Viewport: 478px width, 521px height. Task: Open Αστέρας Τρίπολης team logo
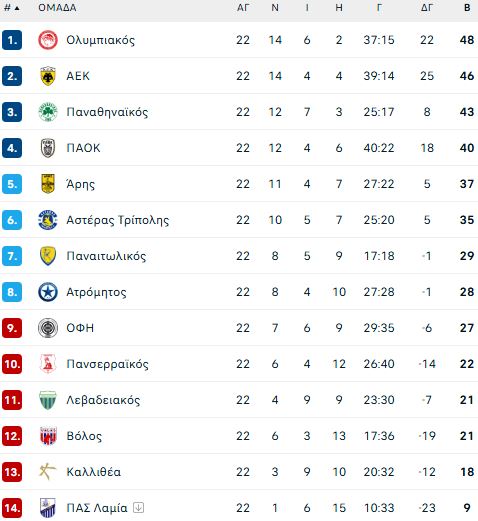pyautogui.click(x=48, y=220)
